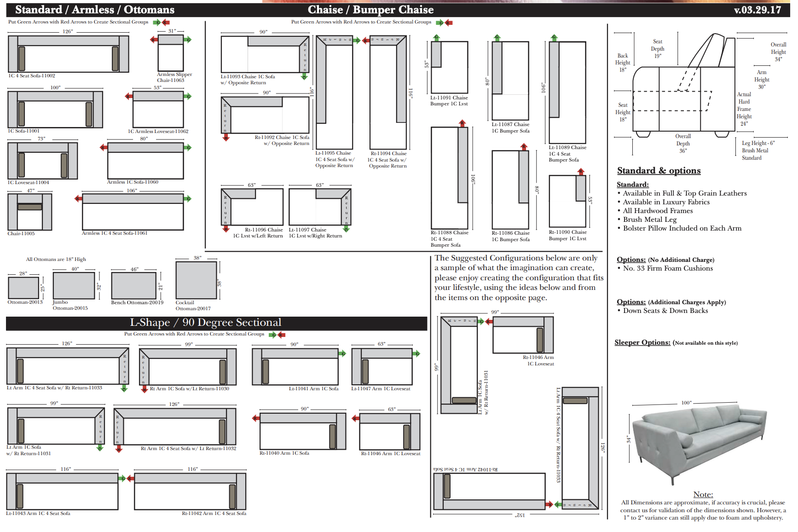This screenshot has width=798, height=532.
Task: Click the L-Shape / 90 Degree Sectional header
Action: tap(205, 323)
